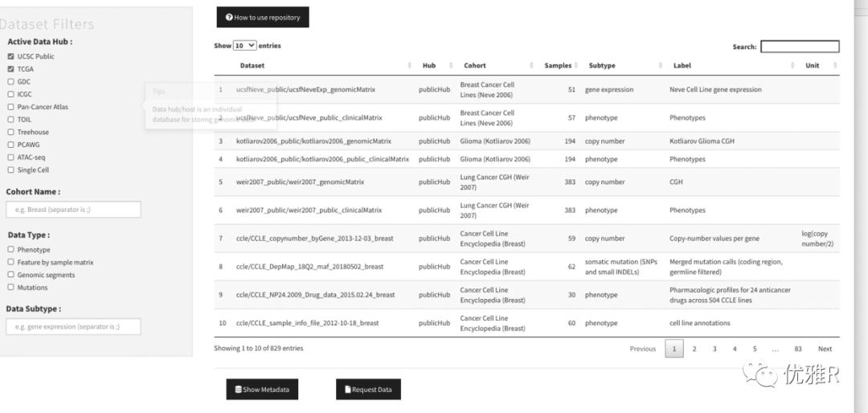
Task: Click the Request Data button
Action: (368, 389)
